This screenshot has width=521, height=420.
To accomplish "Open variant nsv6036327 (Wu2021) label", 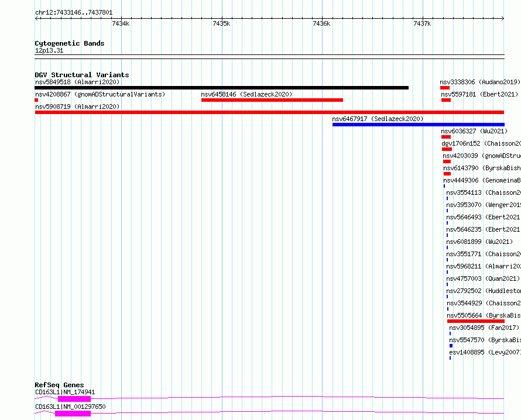I will coord(475,131).
